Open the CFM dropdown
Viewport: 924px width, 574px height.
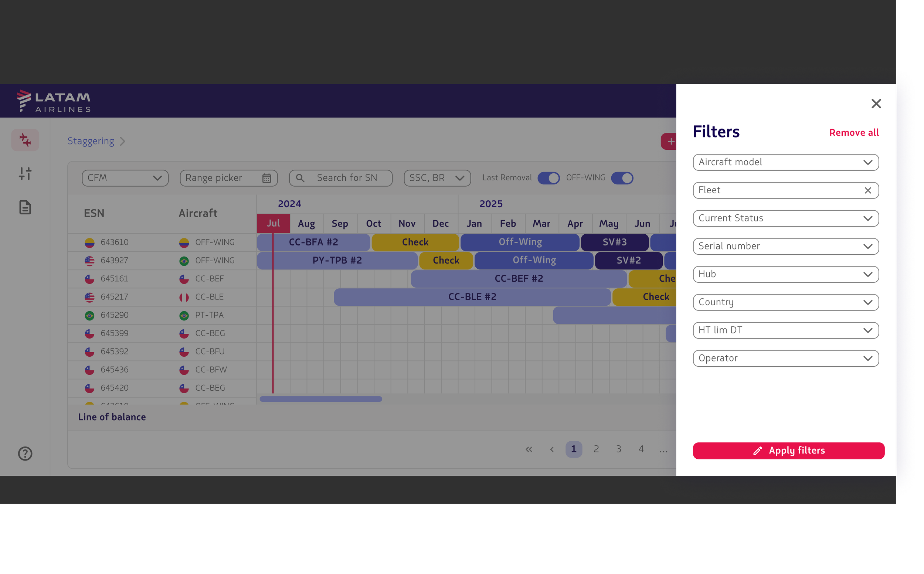[125, 178]
